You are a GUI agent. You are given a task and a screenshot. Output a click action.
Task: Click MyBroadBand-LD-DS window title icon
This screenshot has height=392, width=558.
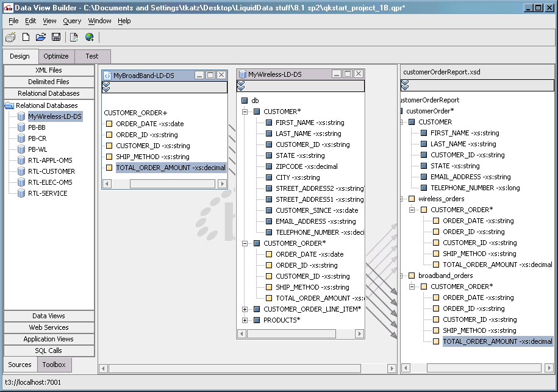point(107,76)
